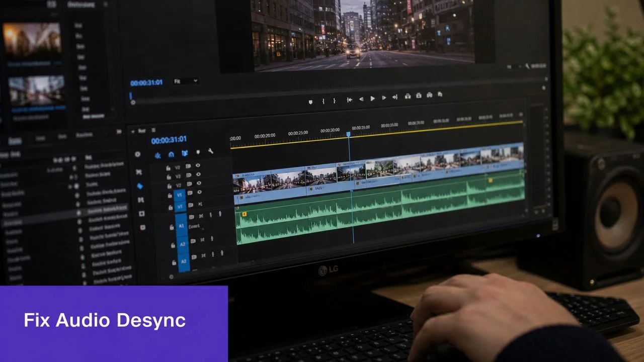Click the Lift button in Program monitor

coord(408,96)
